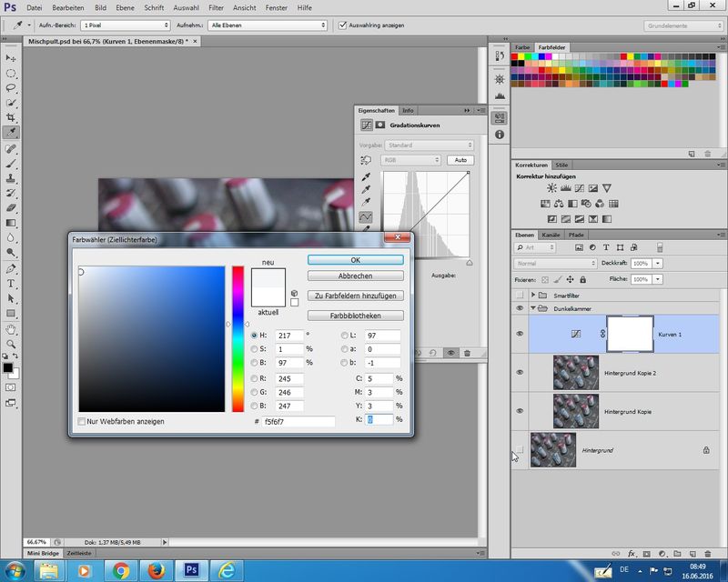Click the trash icon in Properties panel
Image resolution: width=728 pixels, height=582 pixels.
pos(467,352)
